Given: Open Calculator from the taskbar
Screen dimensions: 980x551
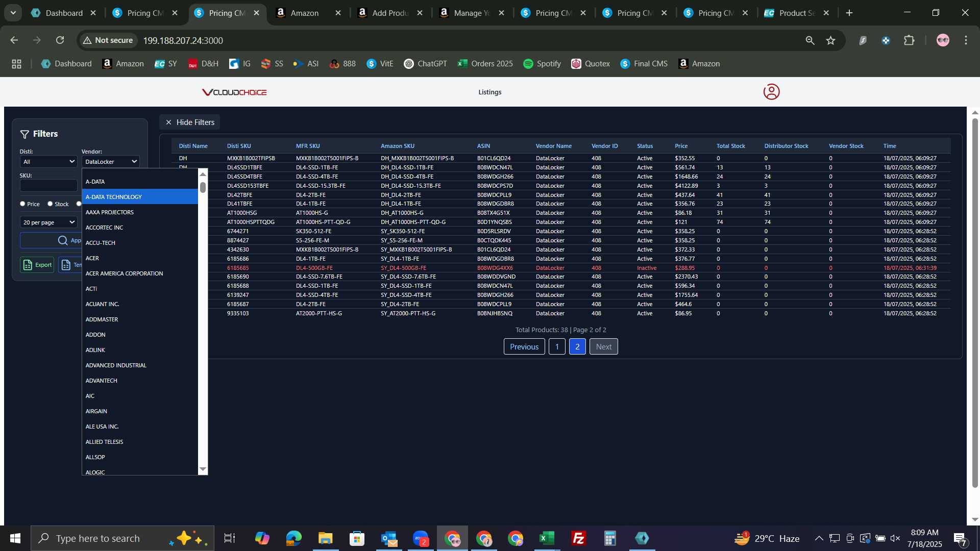Looking at the screenshot, I should pos(610,538).
